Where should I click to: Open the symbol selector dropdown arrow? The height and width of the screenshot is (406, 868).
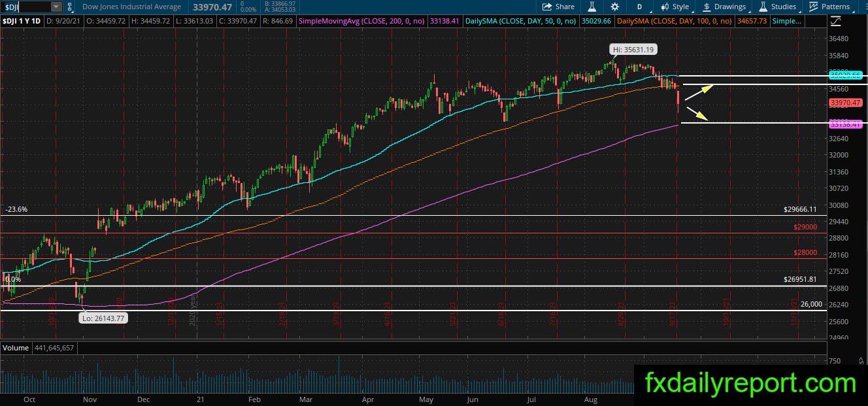pos(56,7)
